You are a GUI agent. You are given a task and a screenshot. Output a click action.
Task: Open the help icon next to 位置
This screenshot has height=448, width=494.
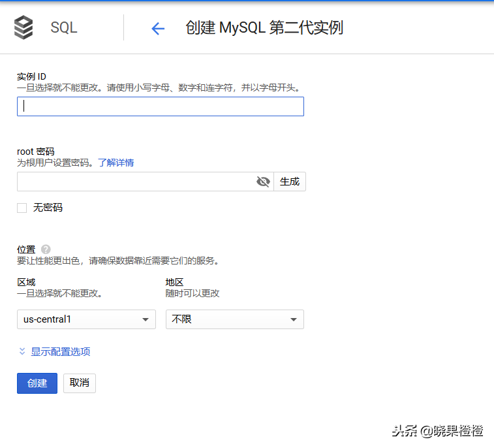(x=46, y=249)
